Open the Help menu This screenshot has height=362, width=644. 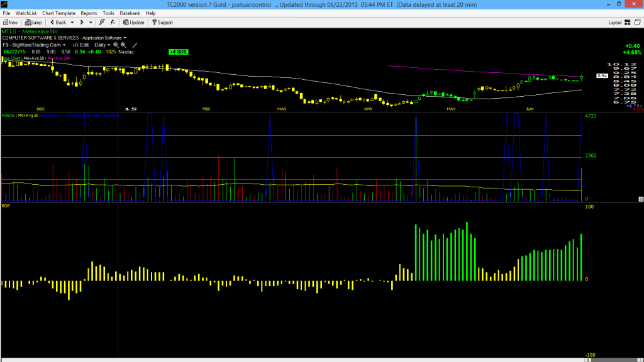(x=151, y=13)
